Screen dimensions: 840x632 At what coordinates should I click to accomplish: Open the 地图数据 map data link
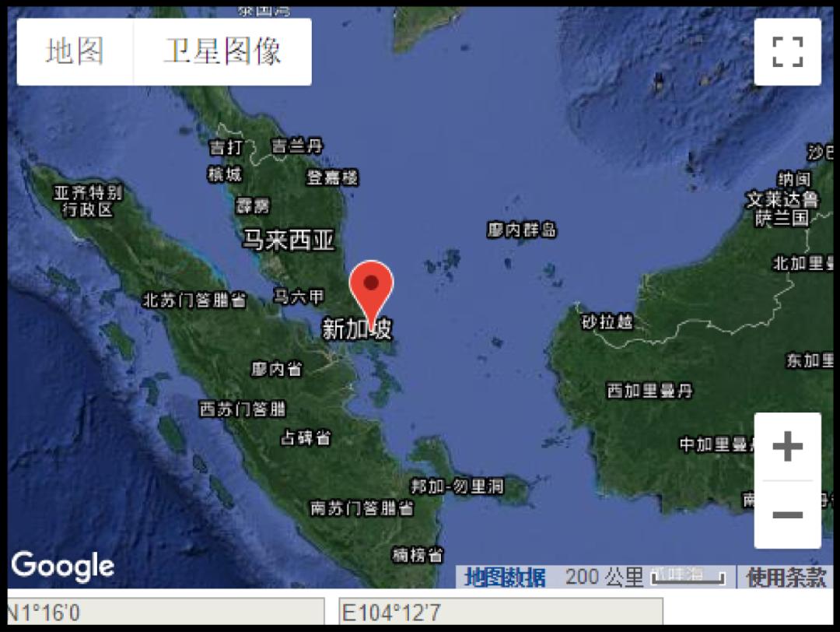pyautogui.click(x=505, y=578)
